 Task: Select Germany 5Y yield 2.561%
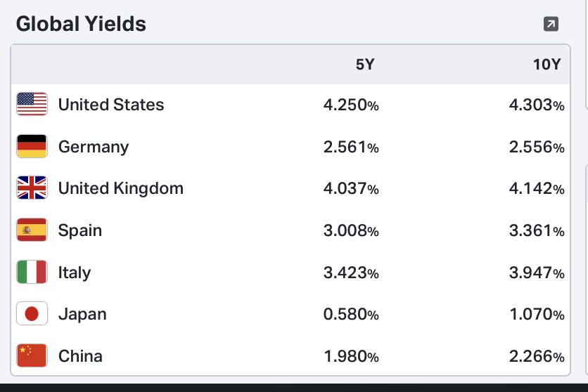coord(351,148)
